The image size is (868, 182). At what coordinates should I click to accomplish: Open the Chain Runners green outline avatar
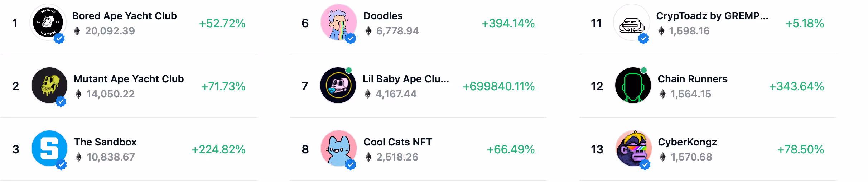(x=633, y=86)
